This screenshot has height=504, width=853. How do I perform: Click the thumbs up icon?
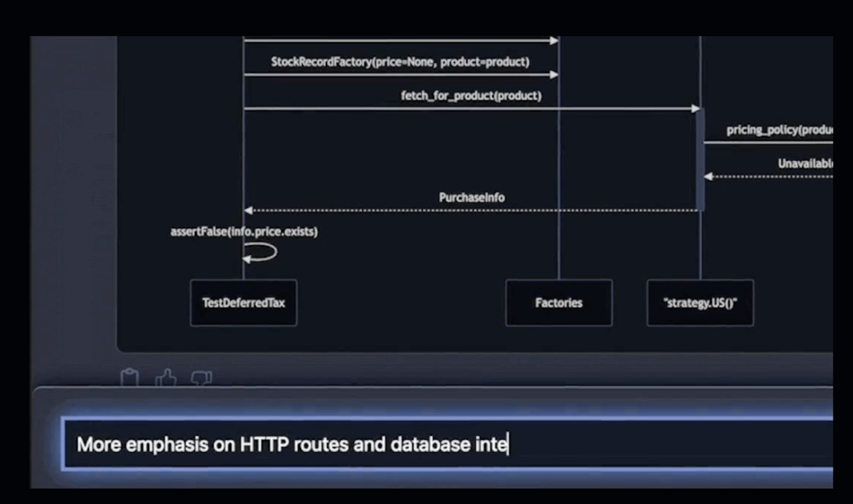[x=166, y=377]
